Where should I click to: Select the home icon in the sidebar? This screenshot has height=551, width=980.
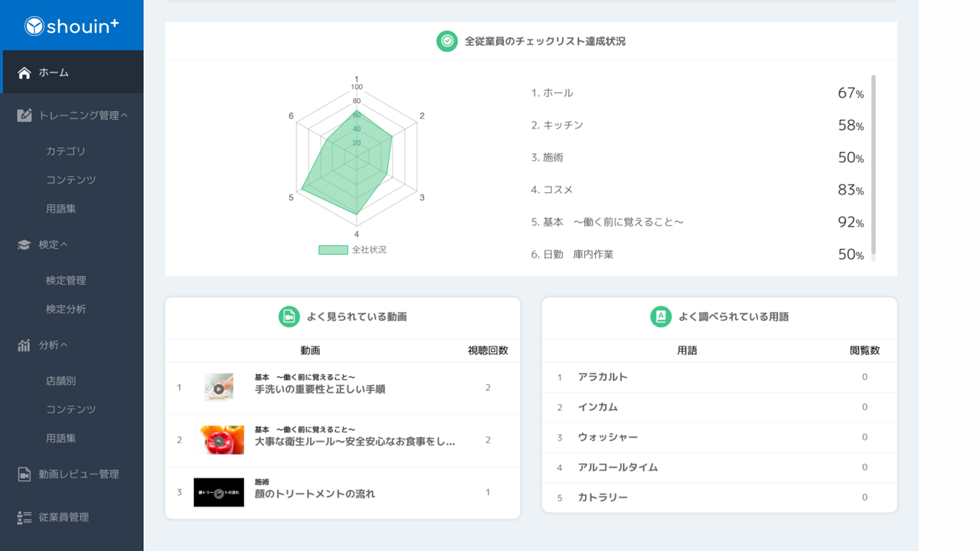pyautogui.click(x=24, y=72)
